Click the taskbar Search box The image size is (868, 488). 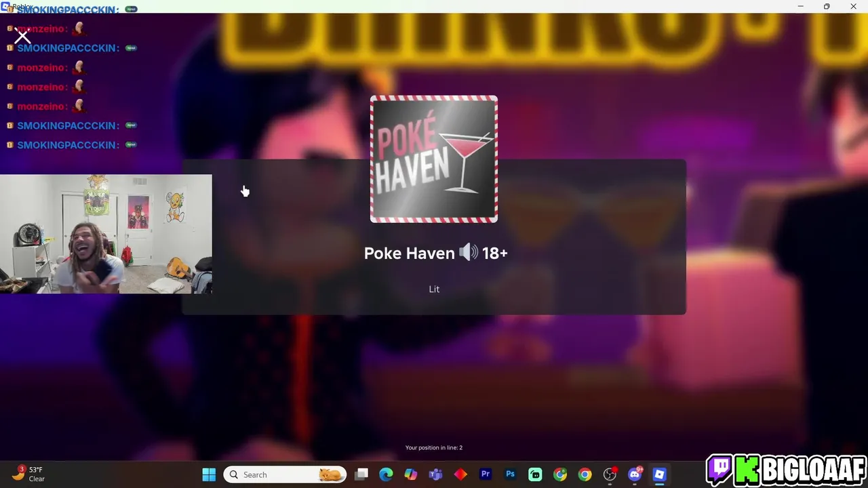click(x=285, y=474)
